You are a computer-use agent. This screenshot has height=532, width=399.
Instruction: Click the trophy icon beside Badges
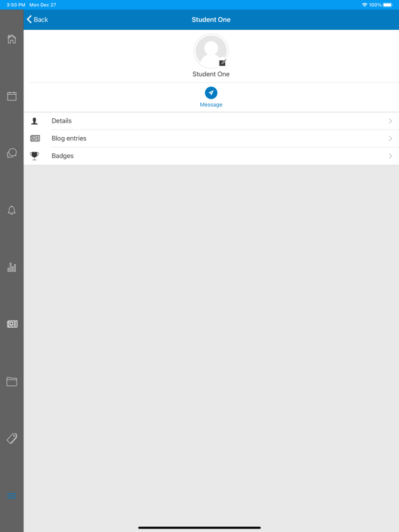coord(34,156)
